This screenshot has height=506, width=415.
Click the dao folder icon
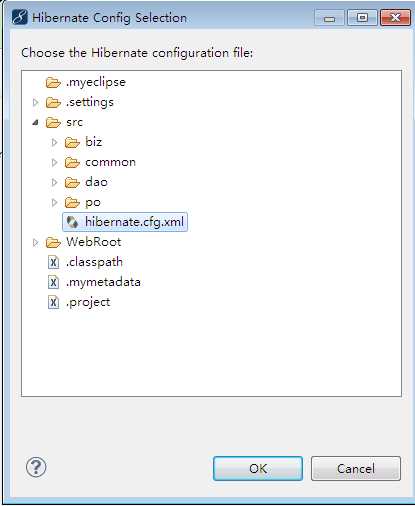(x=72, y=182)
